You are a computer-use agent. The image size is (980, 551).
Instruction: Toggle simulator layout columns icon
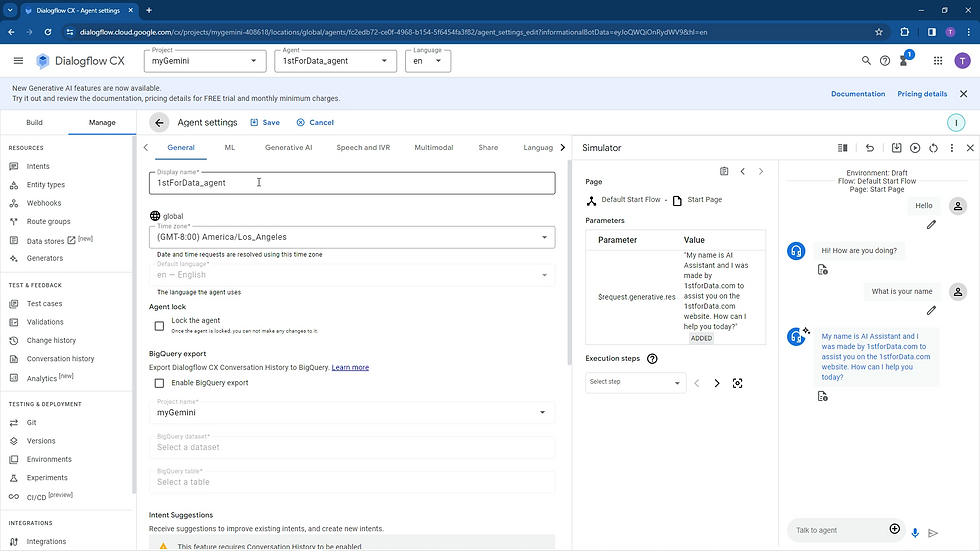tap(842, 148)
